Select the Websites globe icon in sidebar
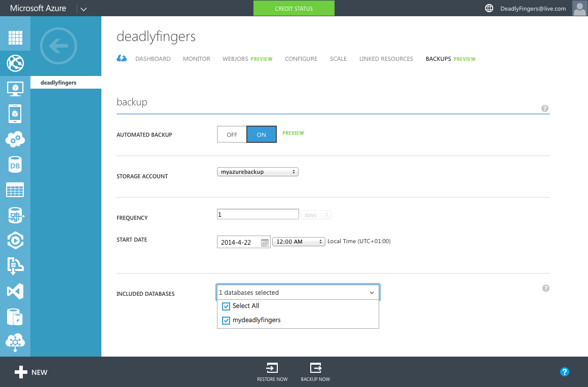The width and height of the screenshot is (588, 387). (x=15, y=63)
